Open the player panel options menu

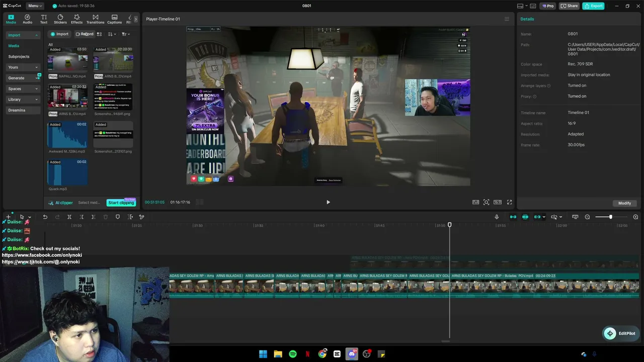507,19
